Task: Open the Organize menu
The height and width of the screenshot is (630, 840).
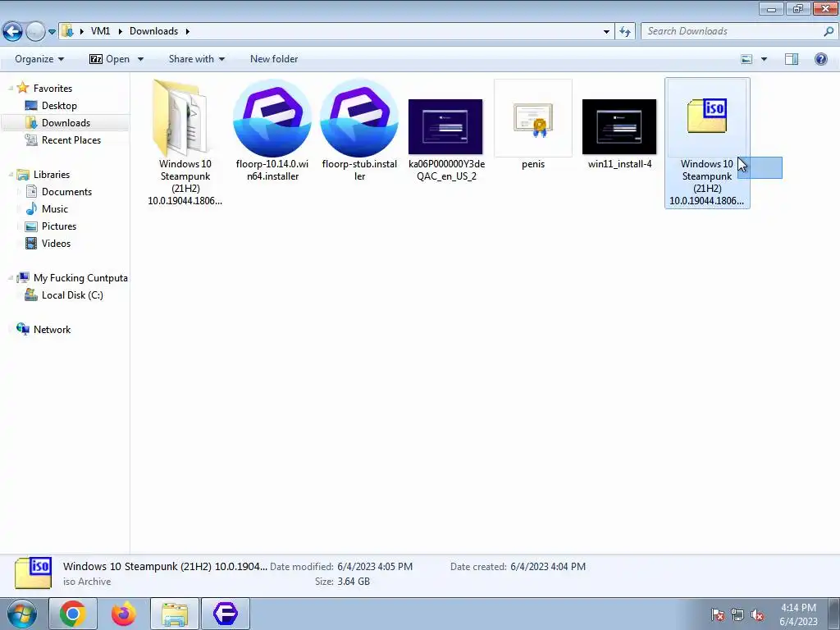Action: 39,59
